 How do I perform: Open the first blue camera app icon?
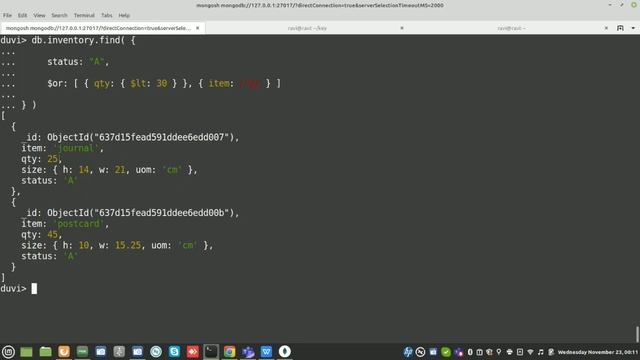coord(100,351)
